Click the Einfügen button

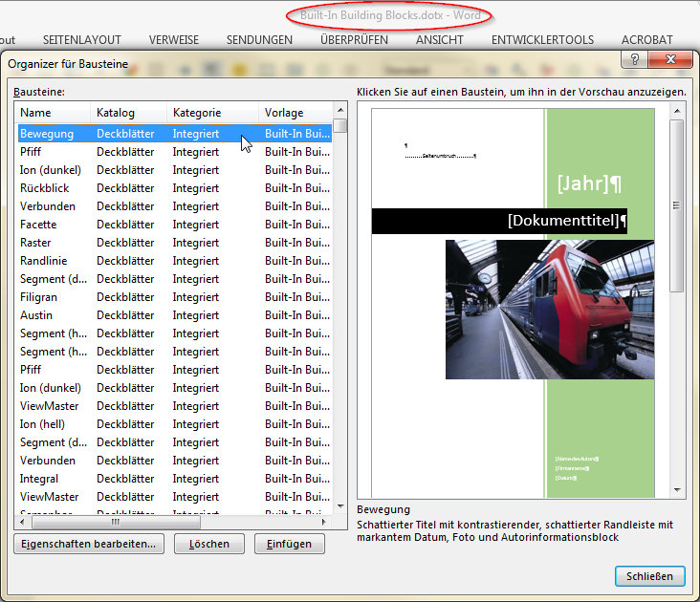[x=290, y=544]
